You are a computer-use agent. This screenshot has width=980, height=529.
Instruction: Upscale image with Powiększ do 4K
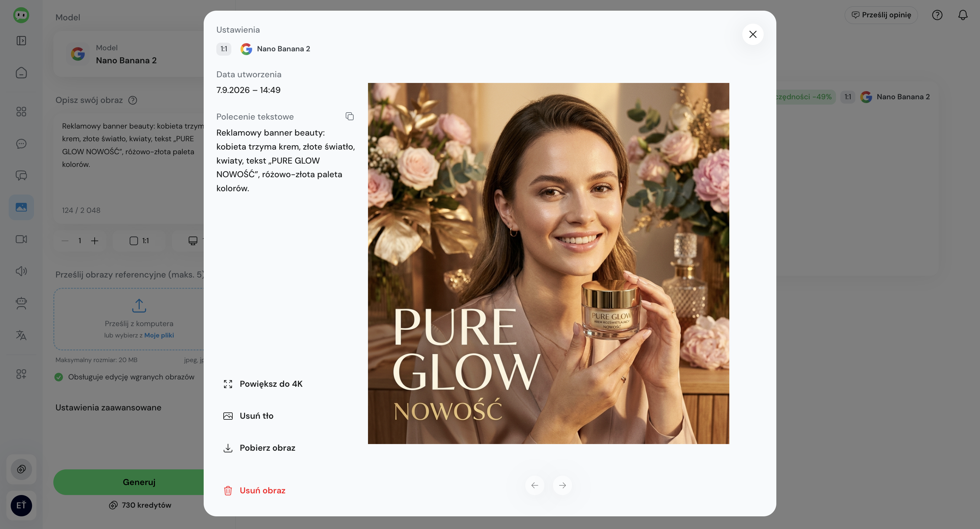263,384
